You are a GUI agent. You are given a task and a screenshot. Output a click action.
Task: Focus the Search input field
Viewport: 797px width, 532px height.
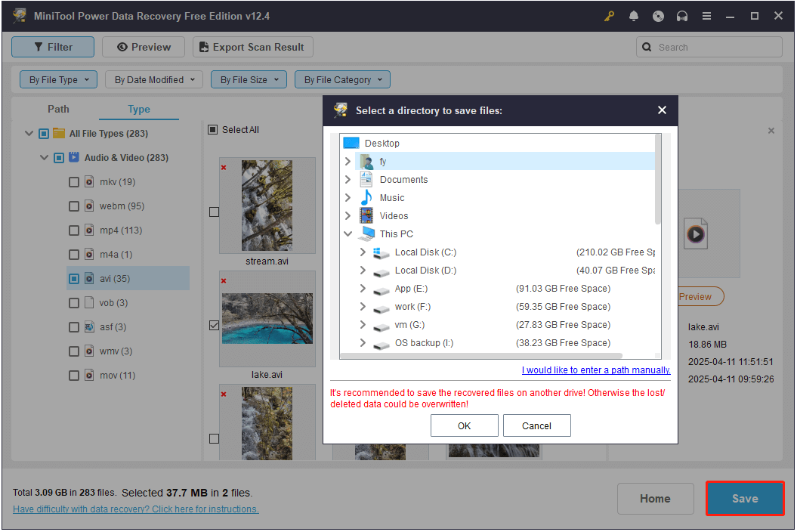[709, 47]
